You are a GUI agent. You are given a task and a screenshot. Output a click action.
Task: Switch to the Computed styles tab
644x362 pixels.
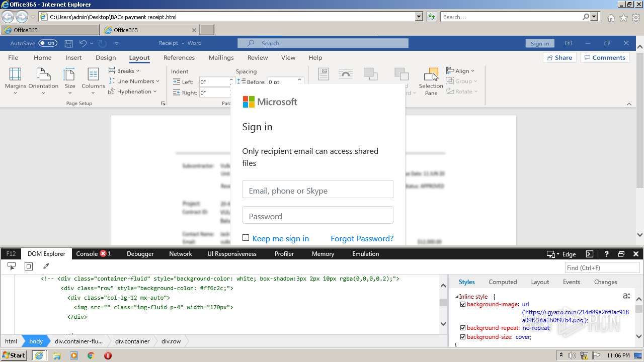pyautogui.click(x=503, y=282)
